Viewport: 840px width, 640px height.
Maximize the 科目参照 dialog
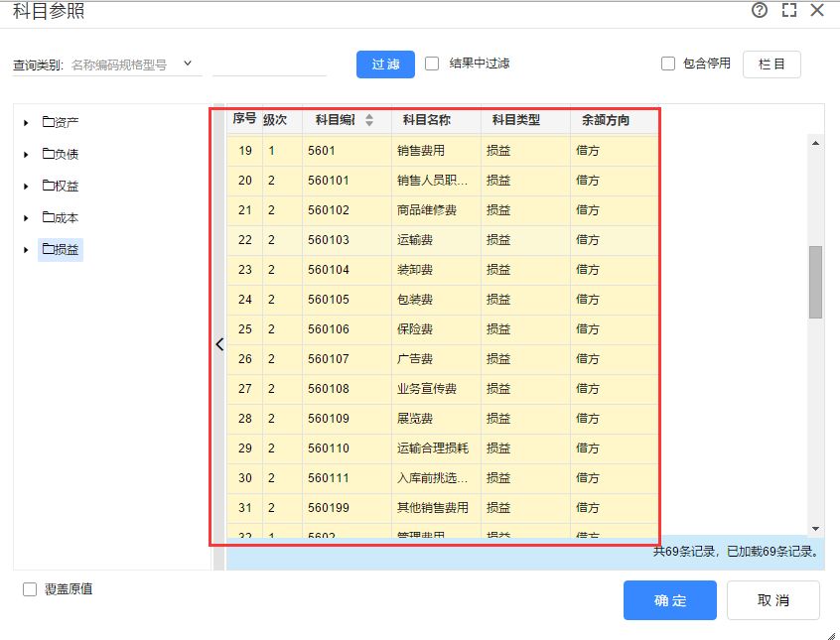point(789,10)
